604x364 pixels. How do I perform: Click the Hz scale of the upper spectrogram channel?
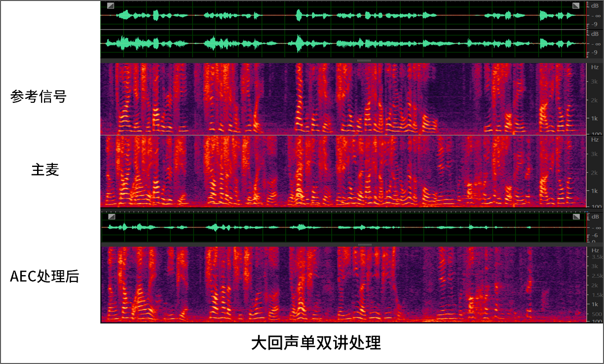click(x=594, y=99)
